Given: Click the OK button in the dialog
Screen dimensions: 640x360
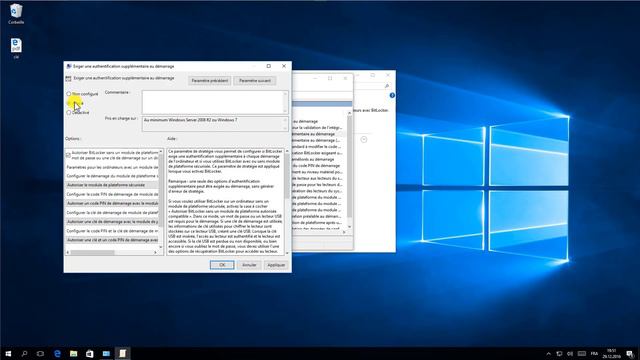Looking at the screenshot, I should [x=222, y=265].
